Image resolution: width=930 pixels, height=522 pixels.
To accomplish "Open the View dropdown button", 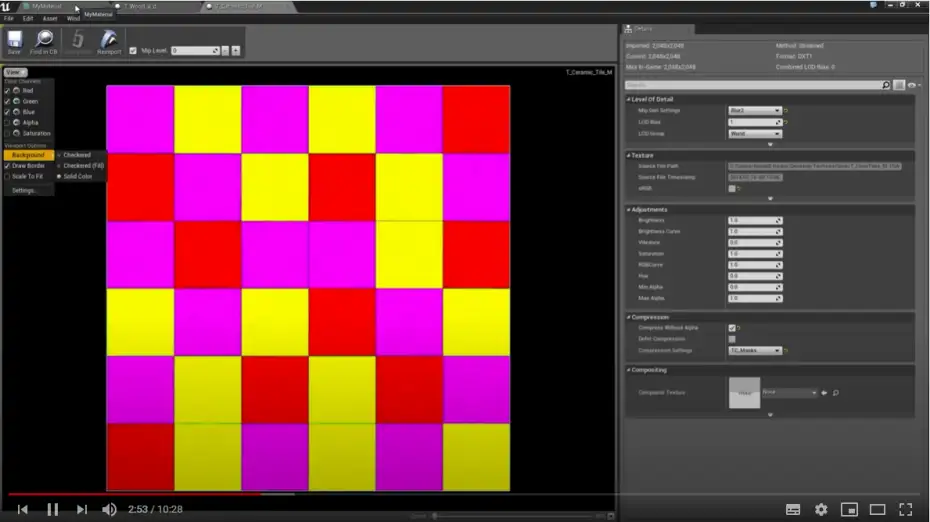I will point(15,72).
